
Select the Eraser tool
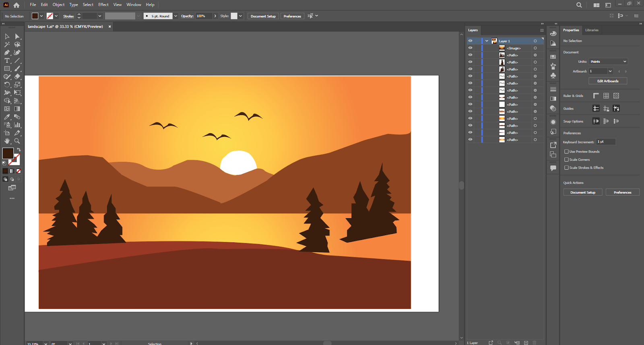coord(17,76)
